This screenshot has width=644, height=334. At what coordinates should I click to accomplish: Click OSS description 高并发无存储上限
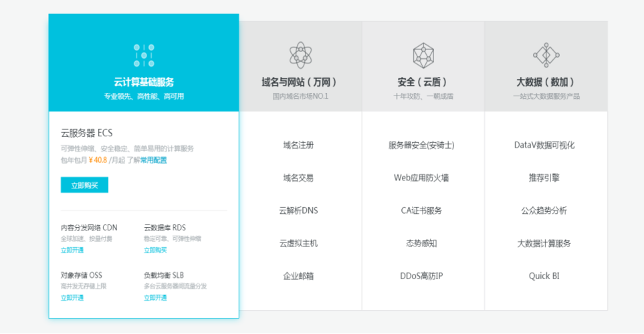coord(84,287)
